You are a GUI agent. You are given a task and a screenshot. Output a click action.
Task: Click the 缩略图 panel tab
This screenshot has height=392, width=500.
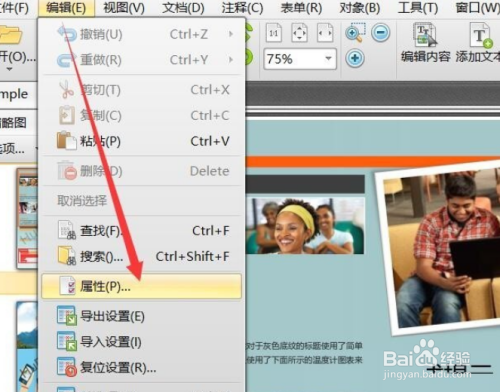pos(13,123)
